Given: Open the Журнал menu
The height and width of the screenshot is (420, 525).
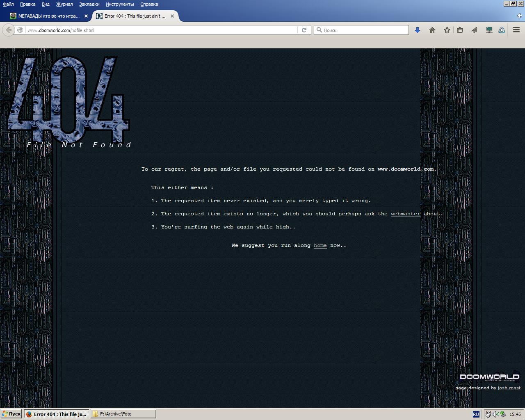Looking at the screenshot, I should (64, 4).
